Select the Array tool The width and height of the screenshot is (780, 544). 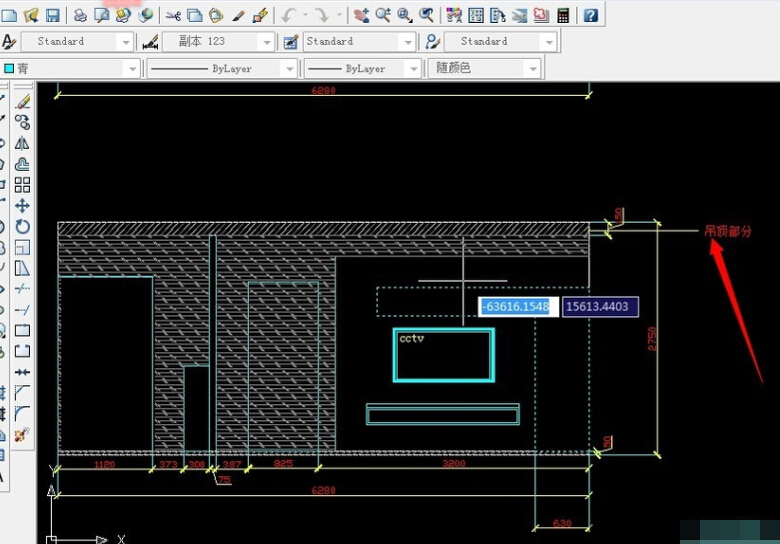click(22, 185)
